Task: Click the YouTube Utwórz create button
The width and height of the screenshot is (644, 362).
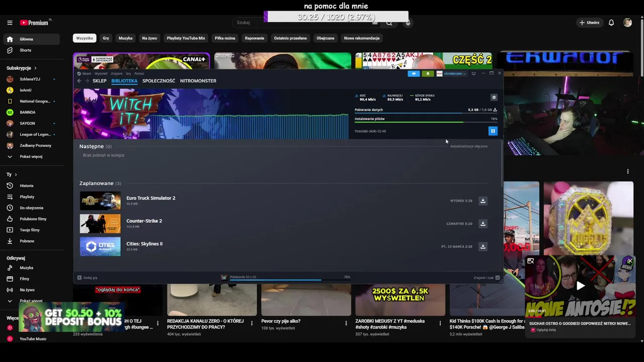Action: click(x=589, y=23)
